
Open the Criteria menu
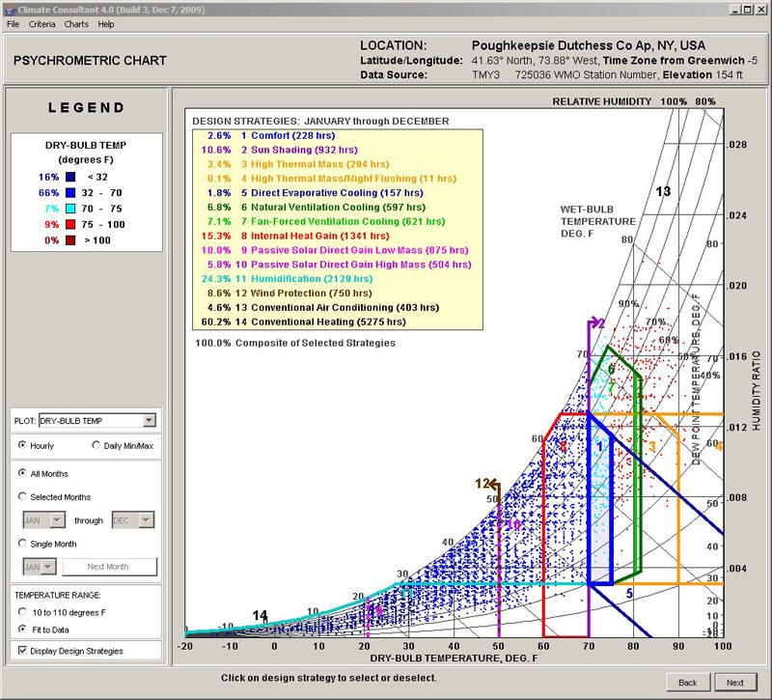[x=41, y=23]
